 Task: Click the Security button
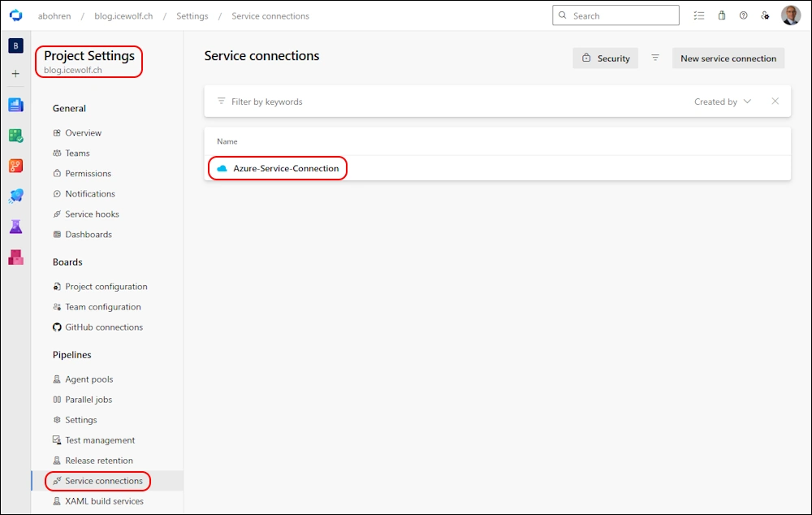(x=606, y=58)
